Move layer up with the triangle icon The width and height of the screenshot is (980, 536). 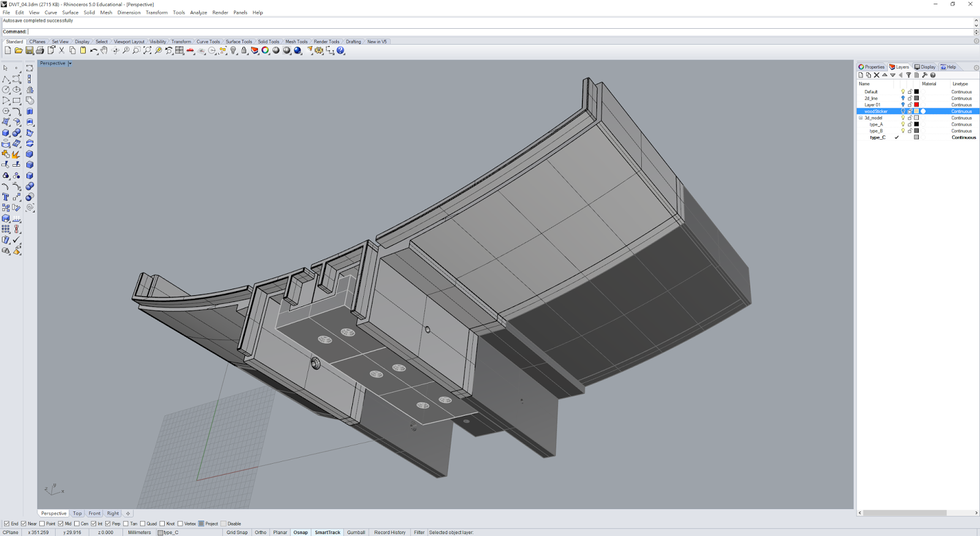(x=884, y=75)
